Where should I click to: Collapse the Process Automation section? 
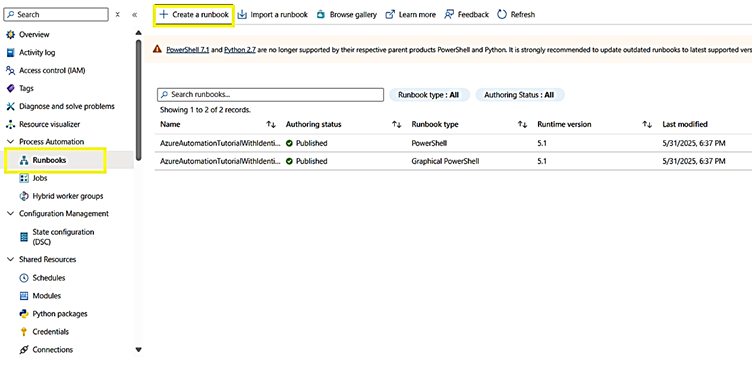[x=11, y=142]
